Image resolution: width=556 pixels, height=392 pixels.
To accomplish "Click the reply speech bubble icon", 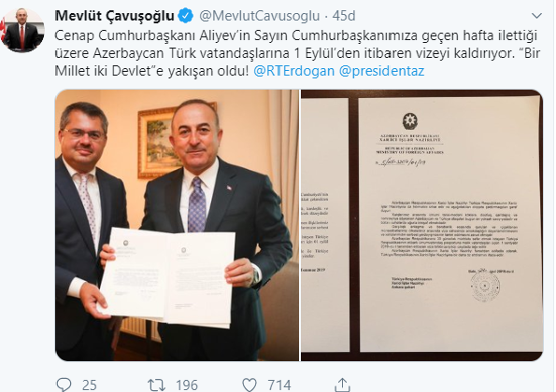I will pyautogui.click(x=64, y=385).
